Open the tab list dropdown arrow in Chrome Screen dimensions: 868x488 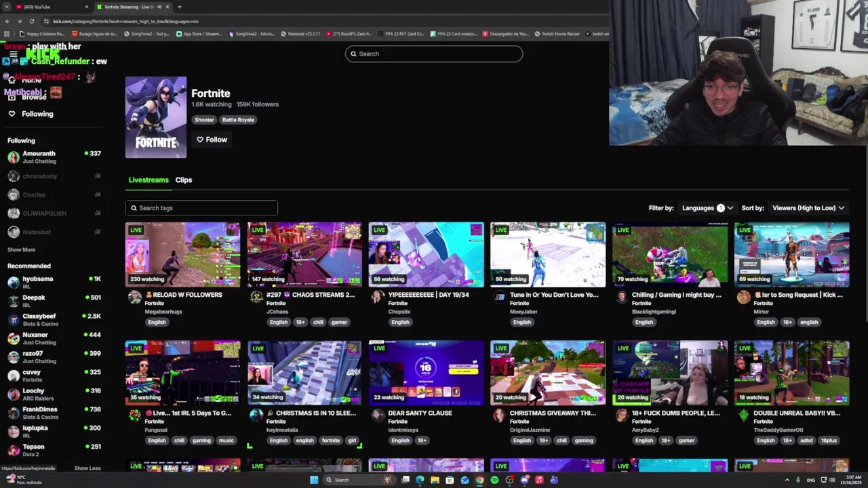pyautogui.click(x=7, y=7)
